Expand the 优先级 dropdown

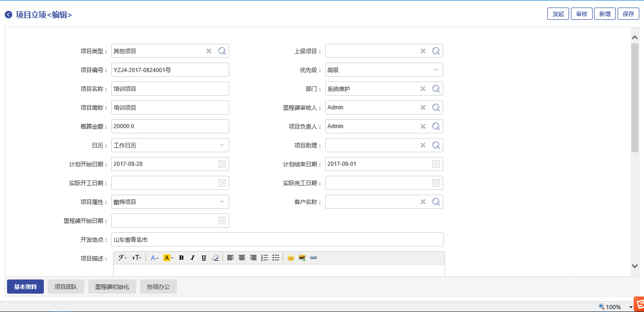(436, 70)
